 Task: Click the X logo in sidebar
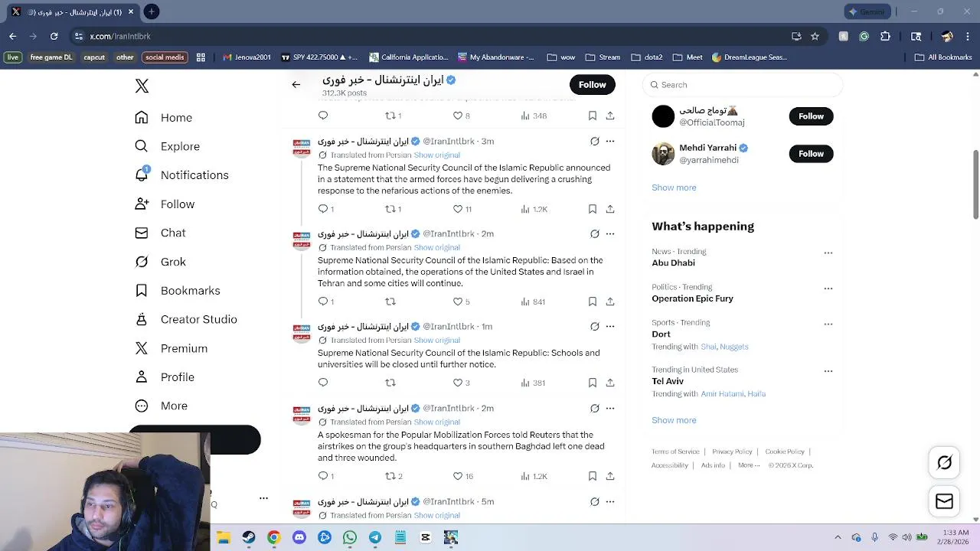click(x=142, y=86)
